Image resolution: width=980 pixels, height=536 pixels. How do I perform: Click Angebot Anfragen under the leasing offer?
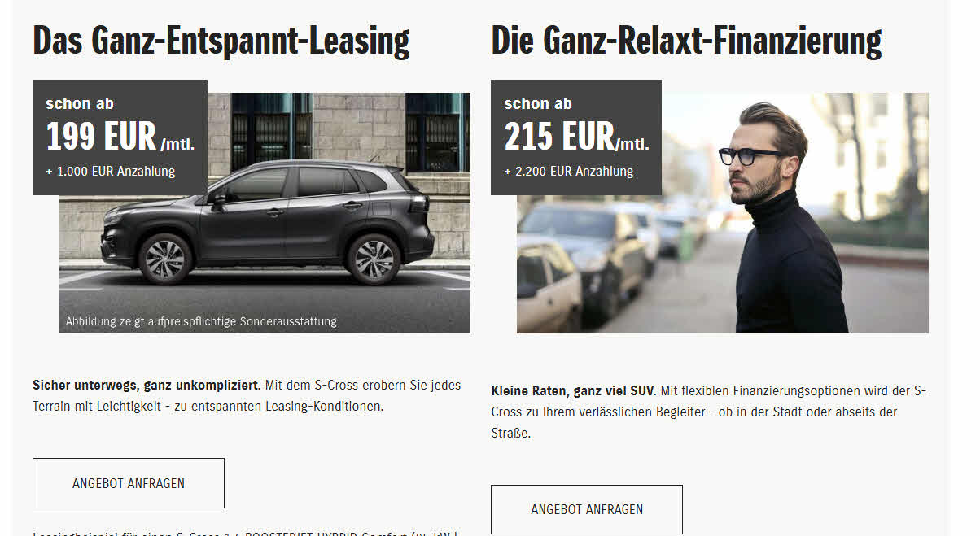[129, 483]
